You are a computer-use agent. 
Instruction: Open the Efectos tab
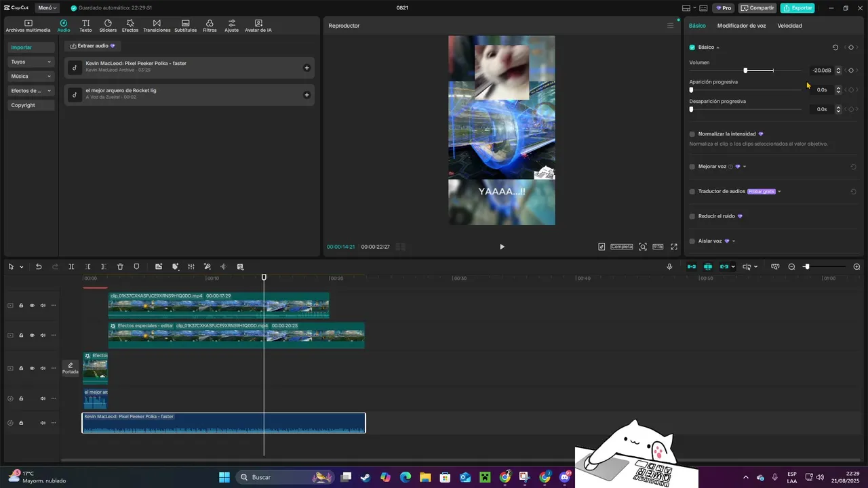coord(130,26)
